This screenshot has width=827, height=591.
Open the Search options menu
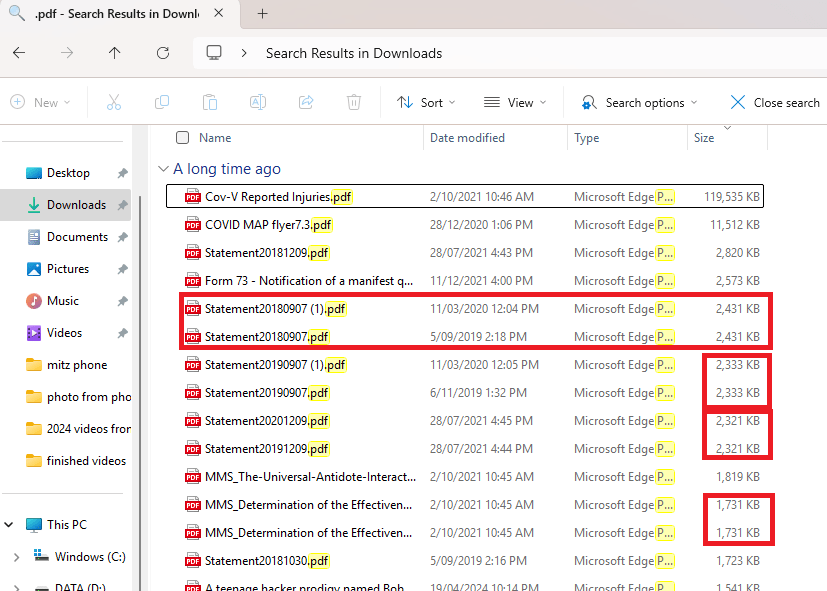(x=638, y=102)
